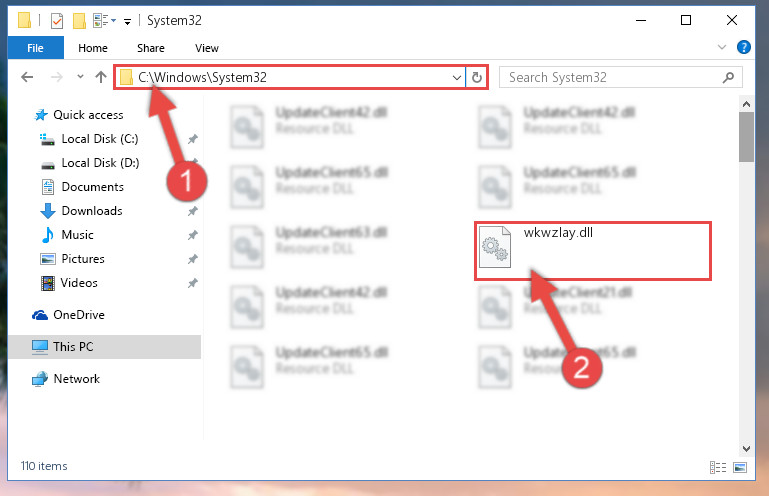769x496 pixels.
Task: Go up one folder level
Action: pos(101,77)
